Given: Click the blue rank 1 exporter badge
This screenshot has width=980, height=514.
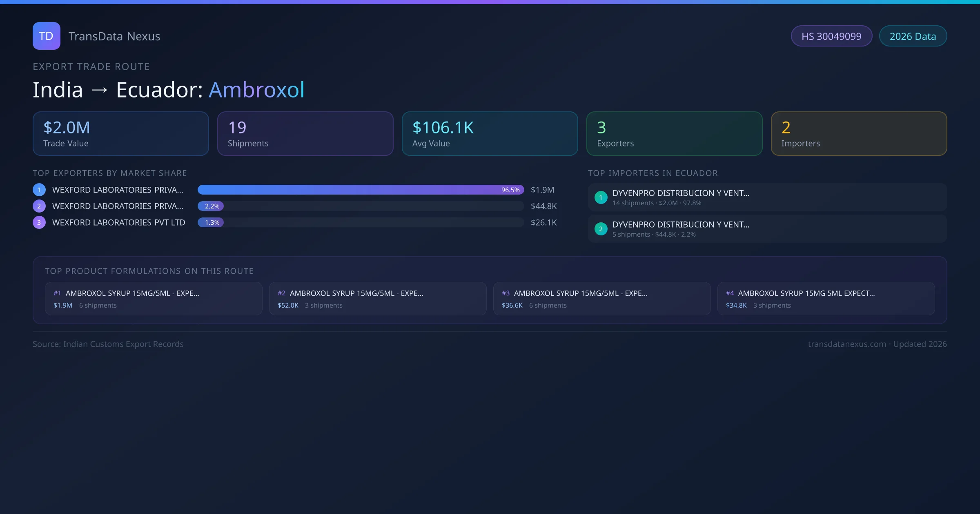Looking at the screenshot, I should point(39,190).
